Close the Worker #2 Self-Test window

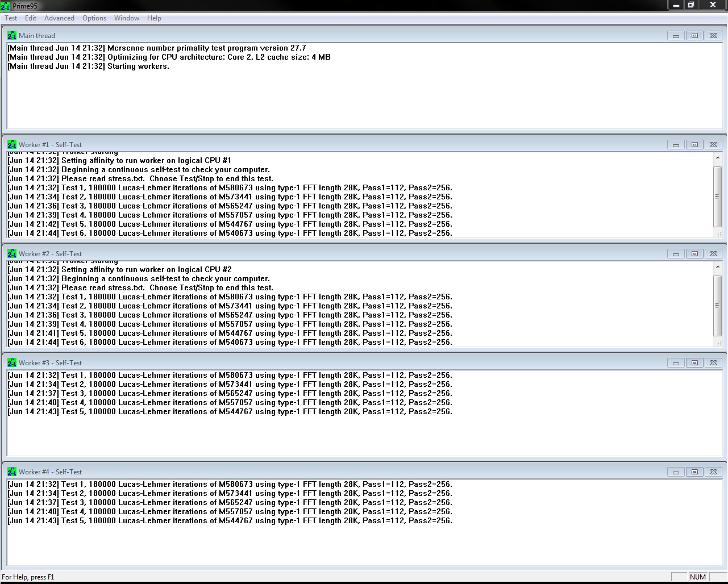point(713,253)
